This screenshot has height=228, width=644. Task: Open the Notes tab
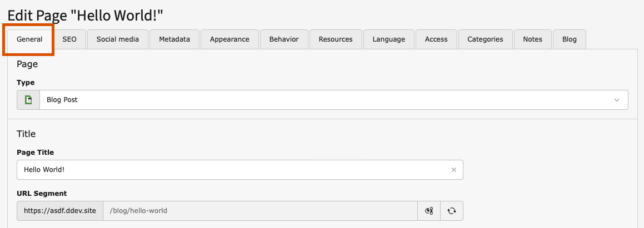(533, 39)
